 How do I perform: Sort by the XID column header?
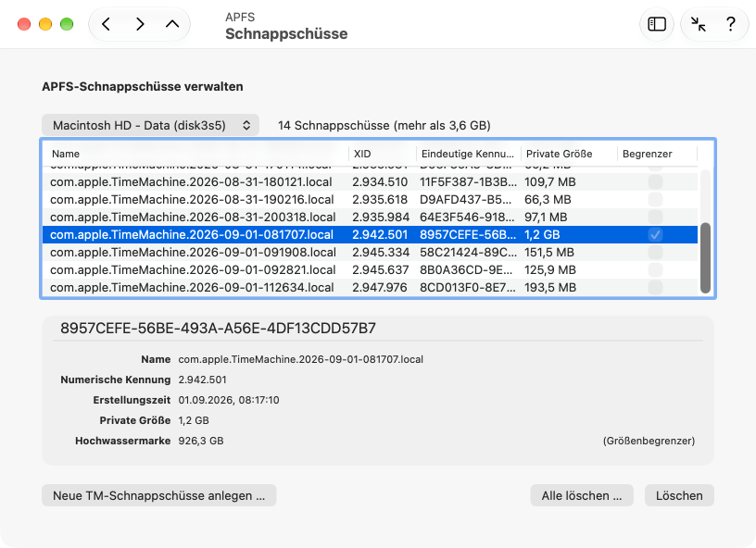383,154
